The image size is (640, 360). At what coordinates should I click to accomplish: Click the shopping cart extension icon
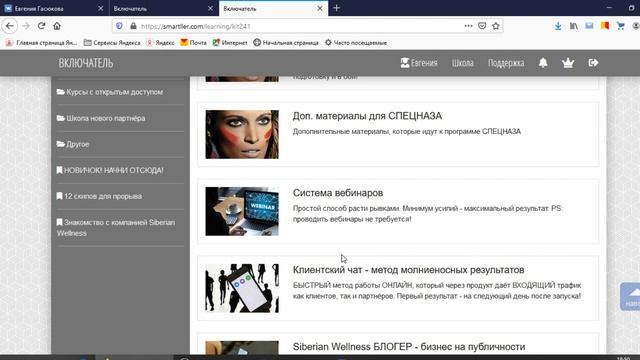coord(621,26)
